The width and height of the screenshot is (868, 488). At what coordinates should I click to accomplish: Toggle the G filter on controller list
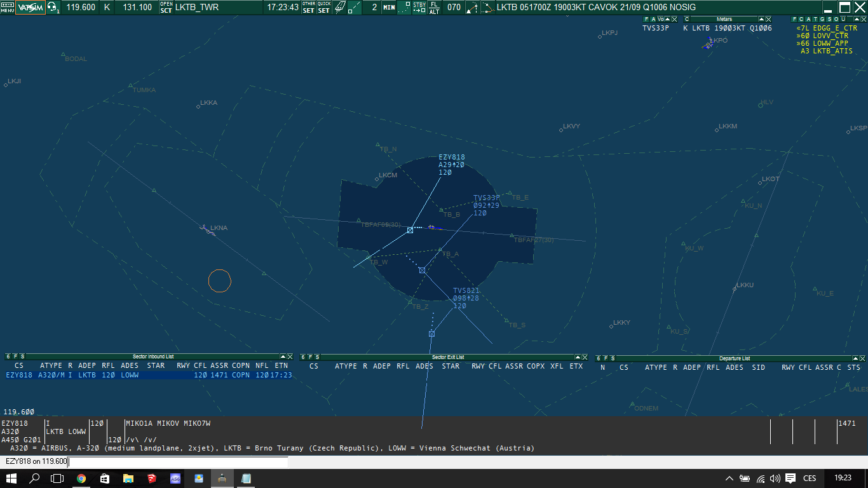[822, 19]
